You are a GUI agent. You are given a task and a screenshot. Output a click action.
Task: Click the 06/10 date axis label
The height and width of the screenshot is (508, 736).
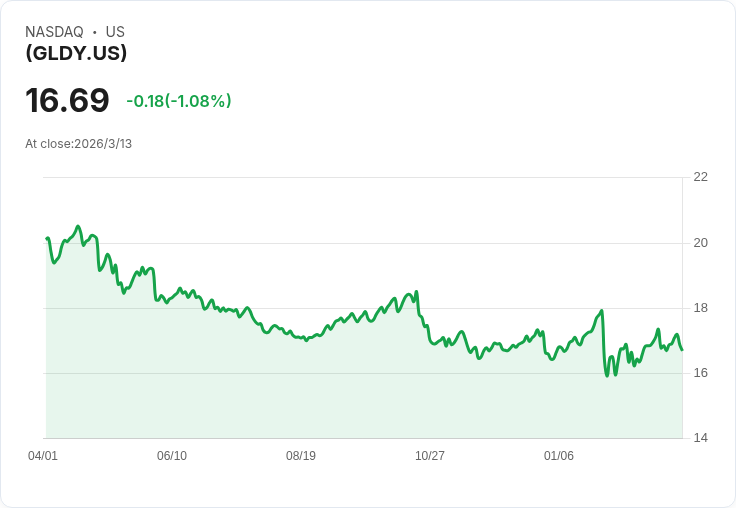[x=172, y=456]
